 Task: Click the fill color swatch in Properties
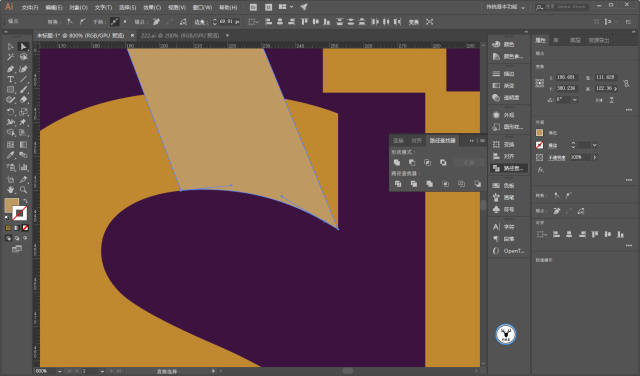tap(540, 133)
